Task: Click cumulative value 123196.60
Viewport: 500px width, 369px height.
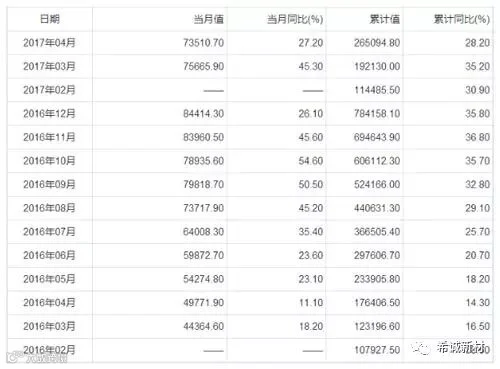Action: tap(377, 326)
